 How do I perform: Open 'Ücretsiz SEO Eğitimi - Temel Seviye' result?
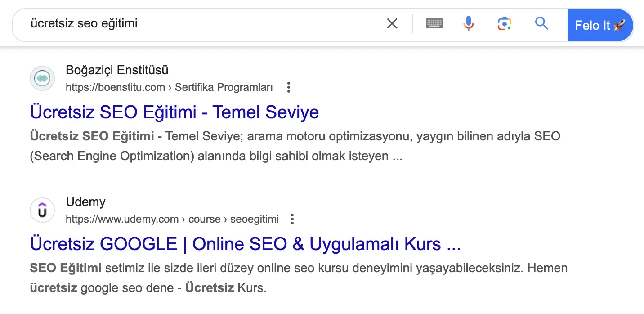pos(174,112)
